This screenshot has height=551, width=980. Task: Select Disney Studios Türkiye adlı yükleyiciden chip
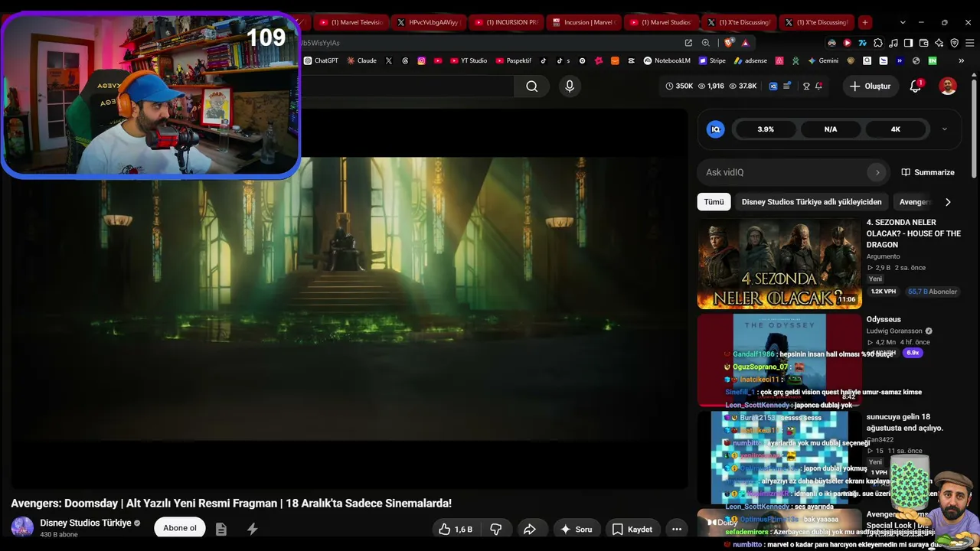812,202
